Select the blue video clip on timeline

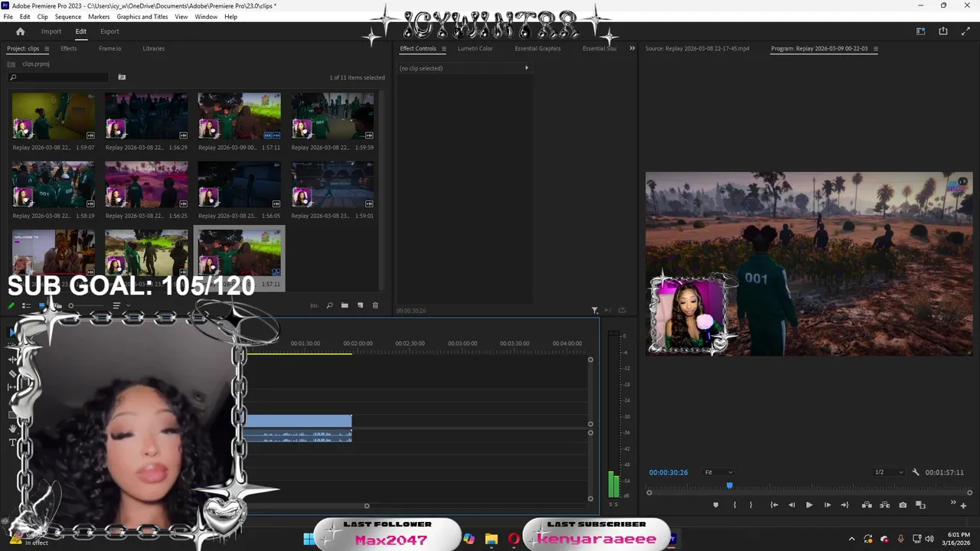pyautogui.click(x=299, y=421)
